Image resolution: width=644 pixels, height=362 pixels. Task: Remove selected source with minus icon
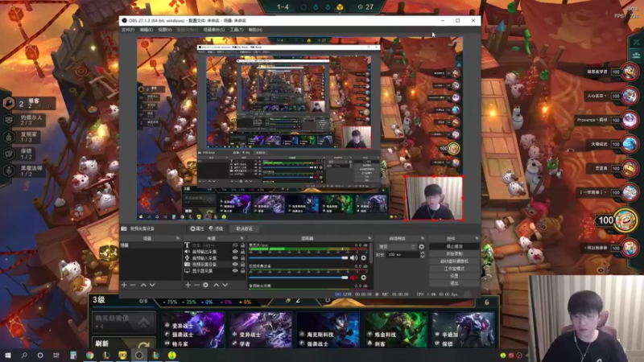[196, 285]
